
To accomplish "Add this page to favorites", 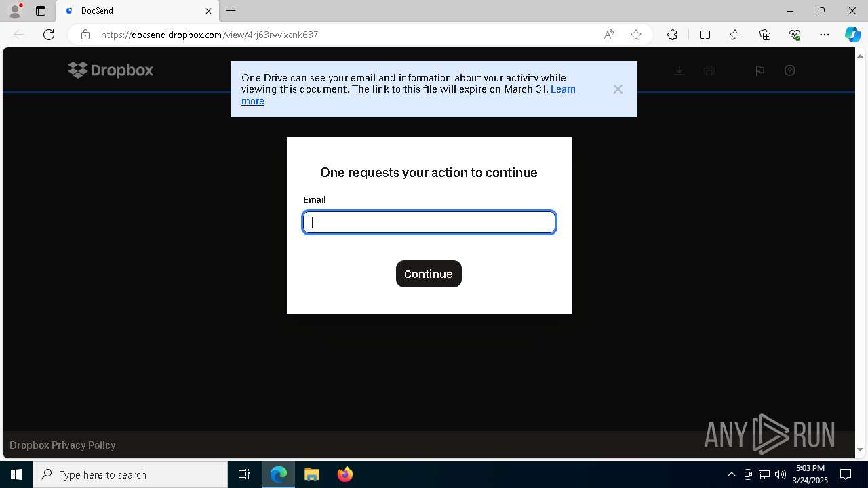I will pos(636,35).
